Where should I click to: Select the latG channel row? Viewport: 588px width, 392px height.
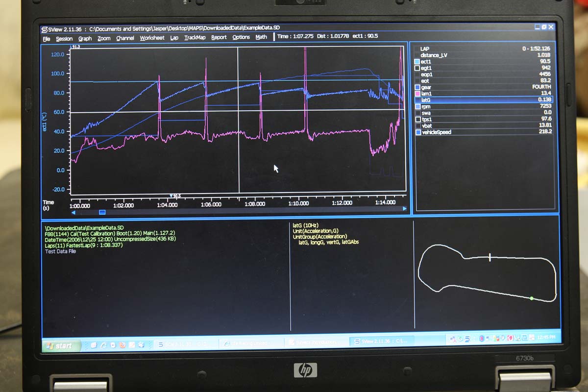[x=483, y=100]
